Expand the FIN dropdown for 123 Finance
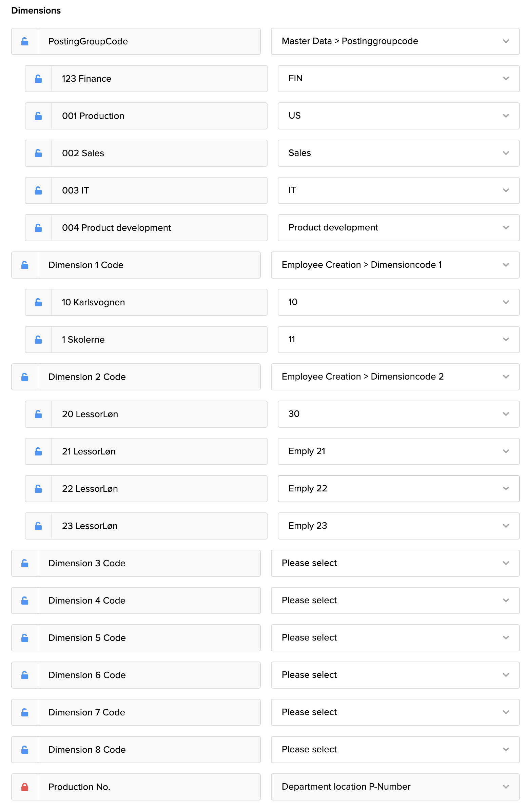Viewport: 527px width, 812px height. (398, 79)
